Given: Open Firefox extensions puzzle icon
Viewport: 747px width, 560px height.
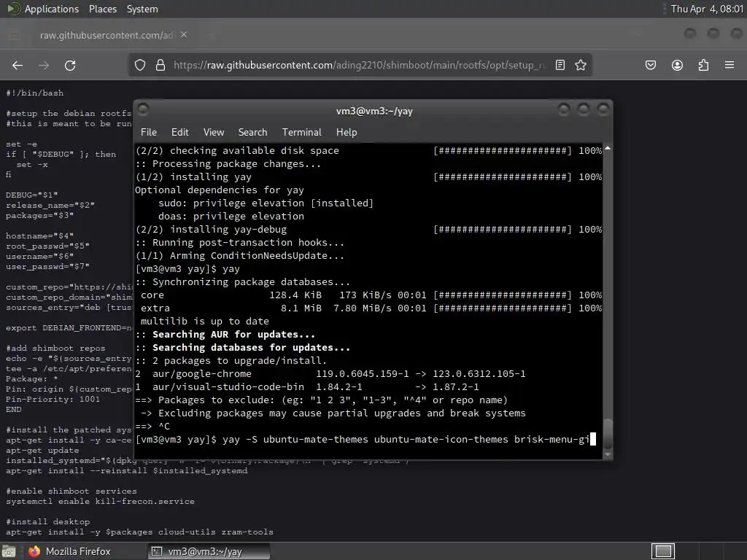Looking at the screenshot, I should coord(703,65).
